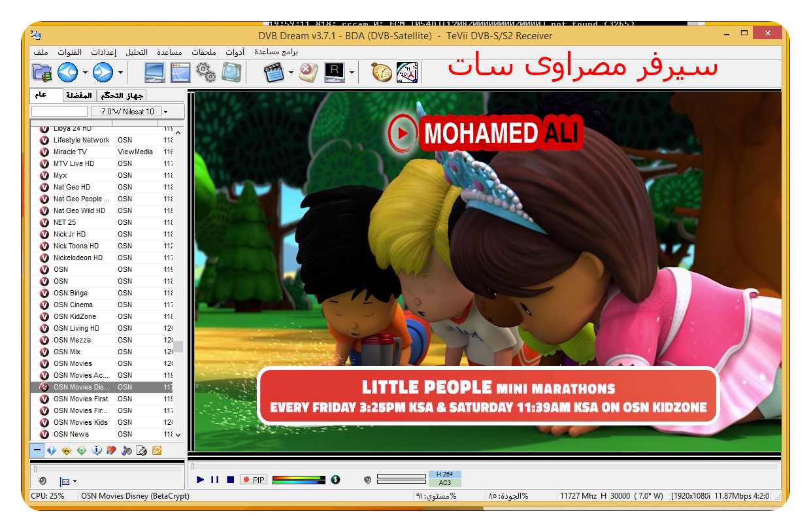
Task: Select the OSN Movies First channel
Action: (x=102, y=399)
